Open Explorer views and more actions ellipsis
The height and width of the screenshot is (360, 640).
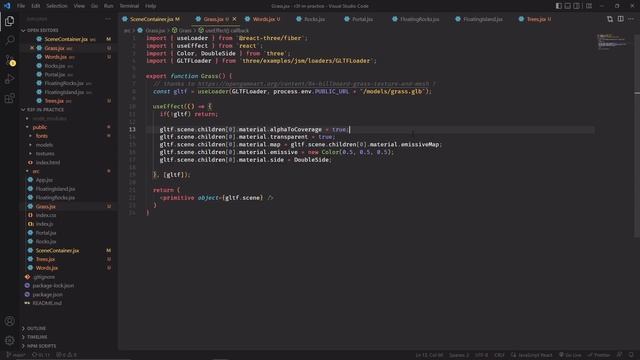click(108, 19)
